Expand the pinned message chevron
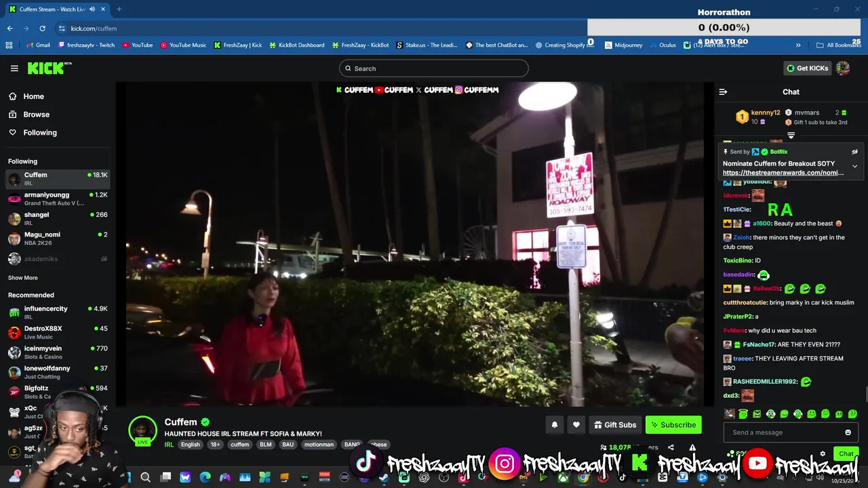The image size is (868, 488). tap(854, 166)
